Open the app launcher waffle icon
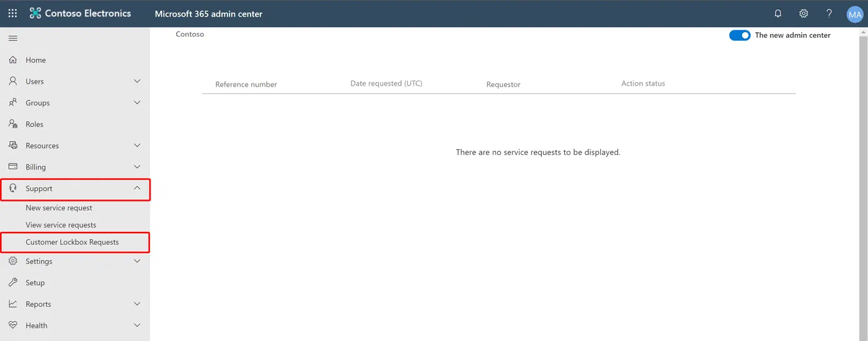Screen dimensions: 868x341 [12, 14]
